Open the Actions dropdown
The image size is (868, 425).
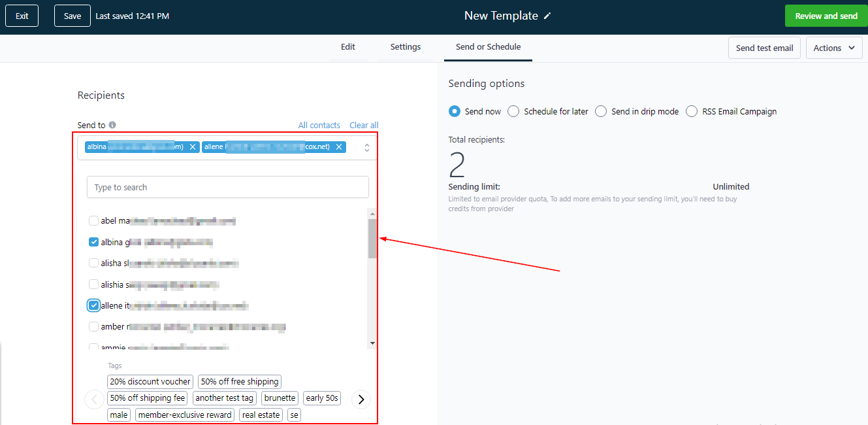[834, 48]
